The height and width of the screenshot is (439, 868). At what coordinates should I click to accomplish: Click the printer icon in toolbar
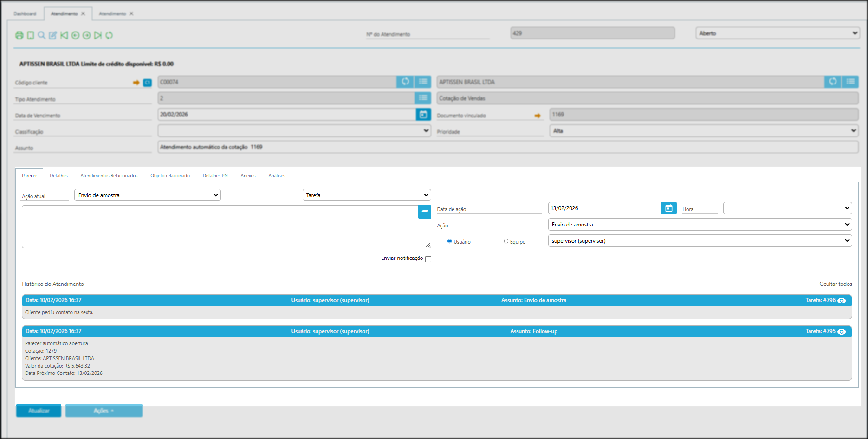19,35
